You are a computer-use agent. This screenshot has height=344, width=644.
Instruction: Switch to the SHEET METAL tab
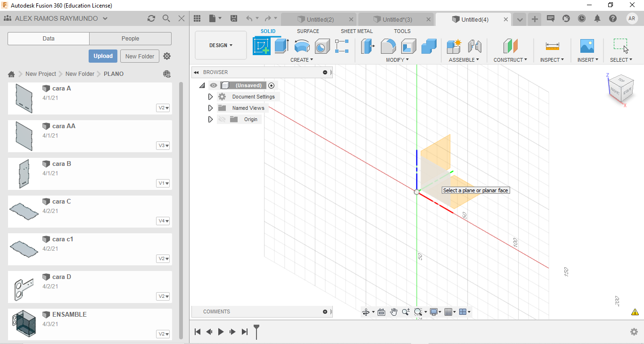point(357,31)
